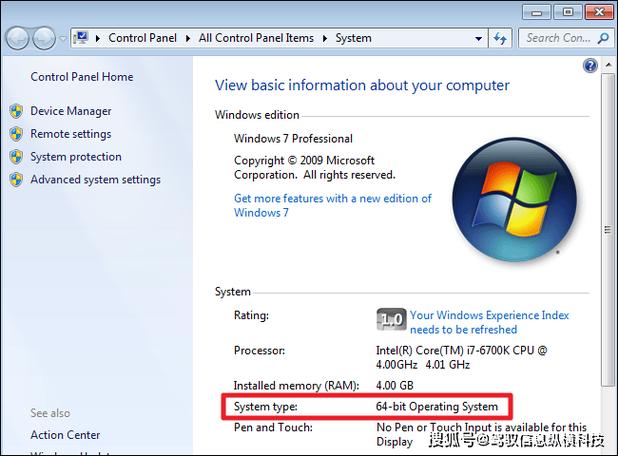Click the scrollbar up arrow
This screenshot has width=618, height=456.
click(608, 65)
